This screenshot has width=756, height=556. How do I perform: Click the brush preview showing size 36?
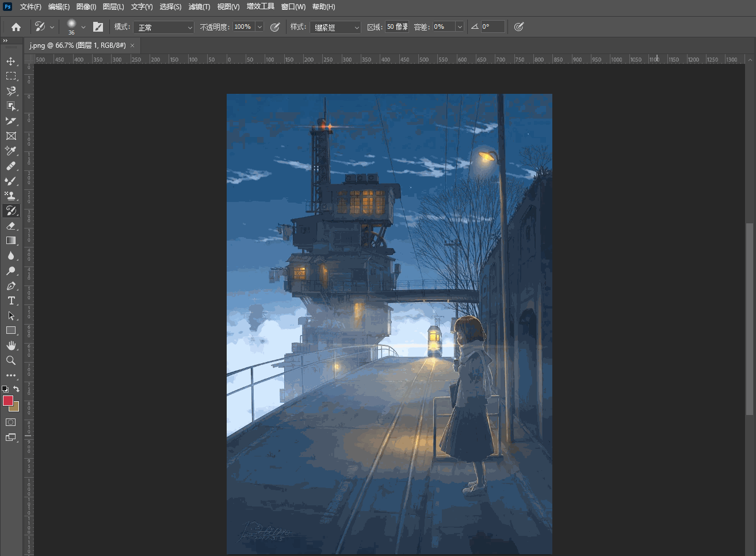[x=71, y=26]
